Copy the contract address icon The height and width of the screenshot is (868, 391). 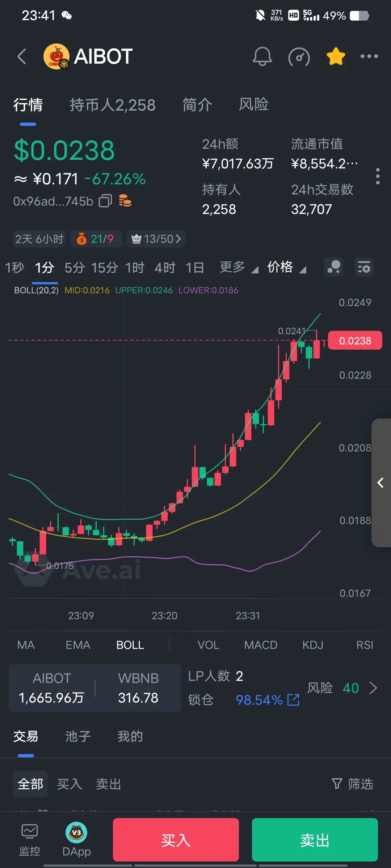(x=105, y=201)
